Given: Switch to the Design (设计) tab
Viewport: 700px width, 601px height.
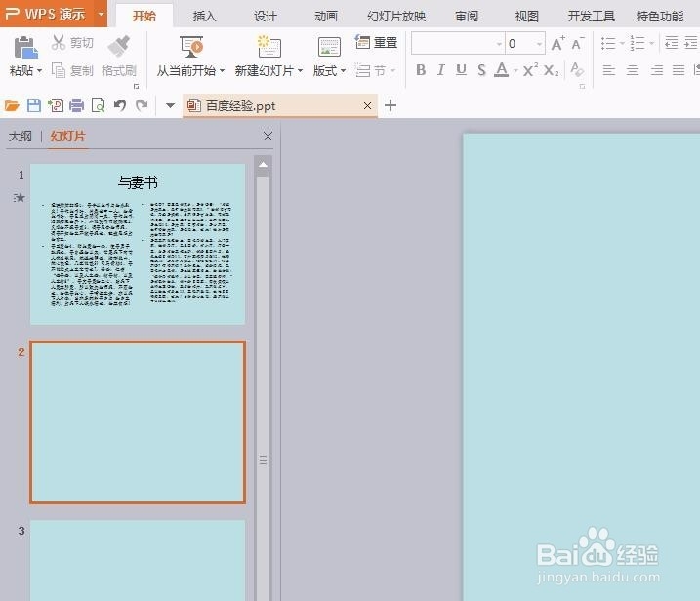Looking at the screenshot, I should tap(266, 17).
